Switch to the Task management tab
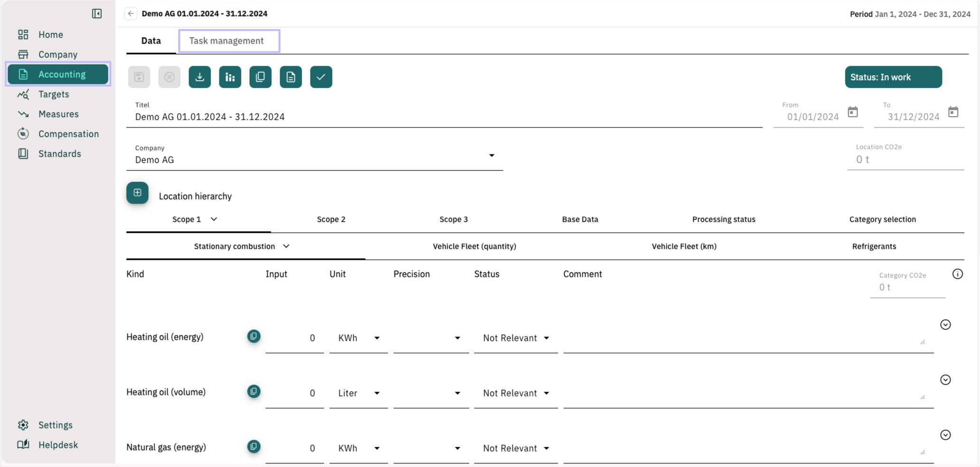Screen dimensions: 980x467 pyautogui.click(x=229, y=41)
